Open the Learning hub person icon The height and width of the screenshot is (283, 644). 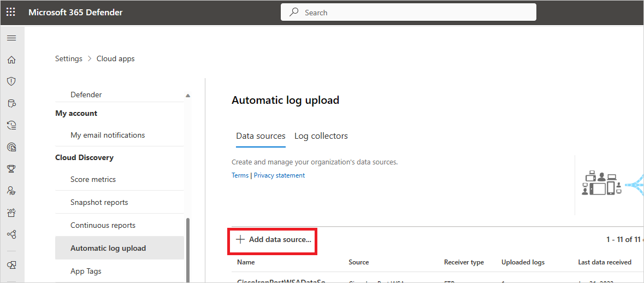pos(11,191)
